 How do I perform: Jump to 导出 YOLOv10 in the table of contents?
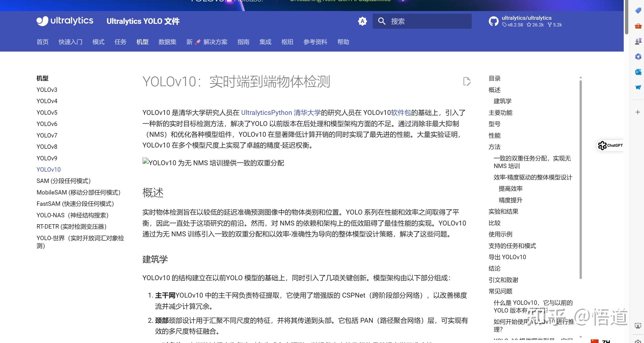(x=507, y=257)
